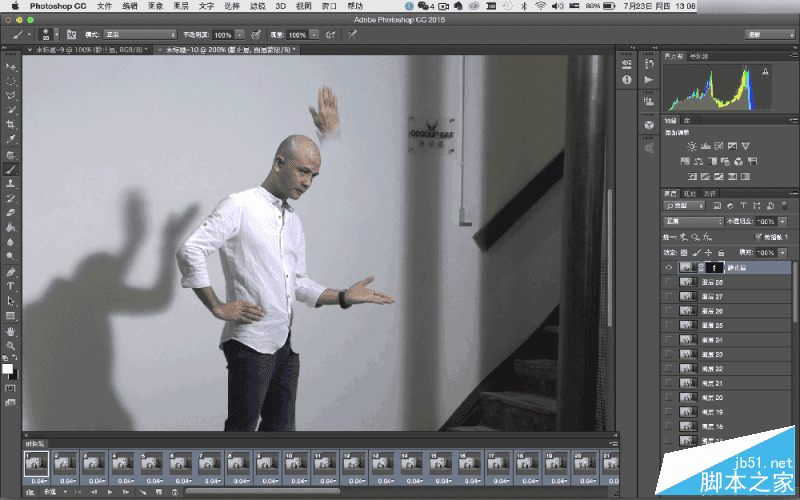Show layer 25 via its visibility box
Viewport: 800px width, 500px height.
pos(669,325)
